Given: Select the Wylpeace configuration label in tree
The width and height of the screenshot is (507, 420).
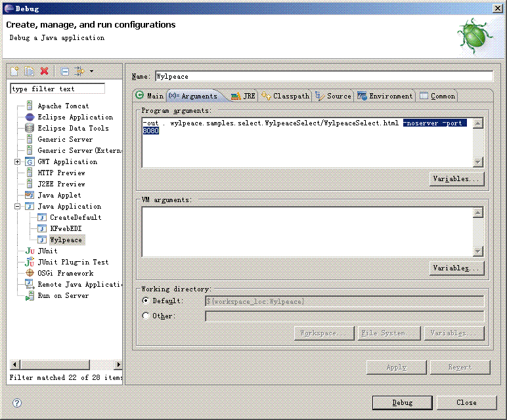Looking at the screenshot, I should [66, 240].
